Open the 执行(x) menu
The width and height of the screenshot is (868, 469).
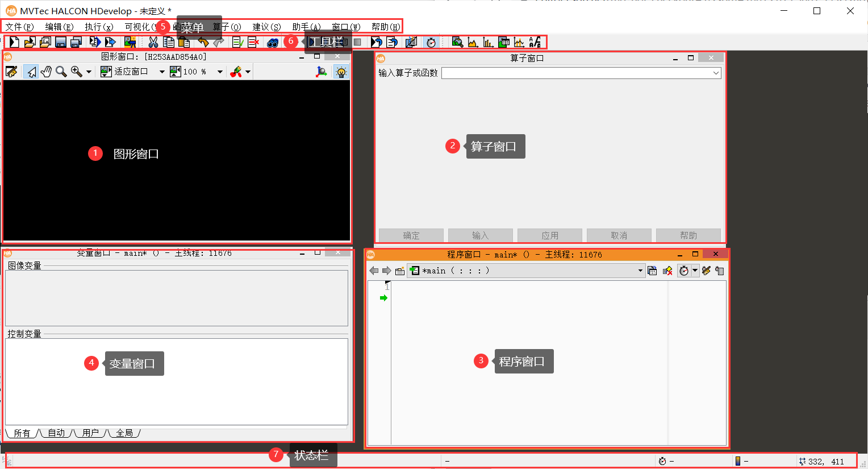(99, 27)
